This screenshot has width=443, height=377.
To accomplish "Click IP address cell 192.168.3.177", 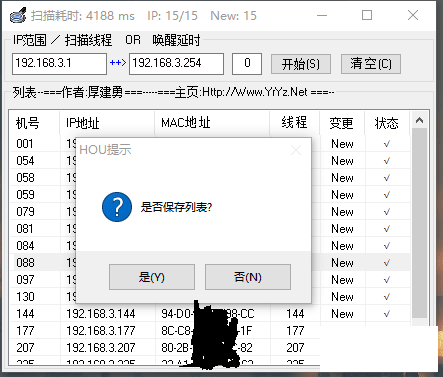I will pyautogui.click(x=101, y=331).
